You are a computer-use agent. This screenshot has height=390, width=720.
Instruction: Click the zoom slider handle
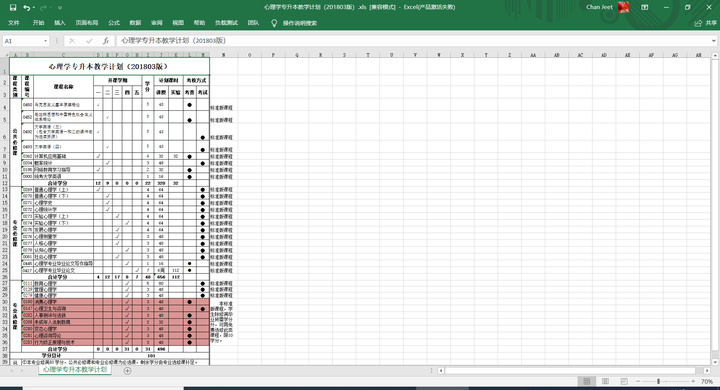tap(658, 381)
